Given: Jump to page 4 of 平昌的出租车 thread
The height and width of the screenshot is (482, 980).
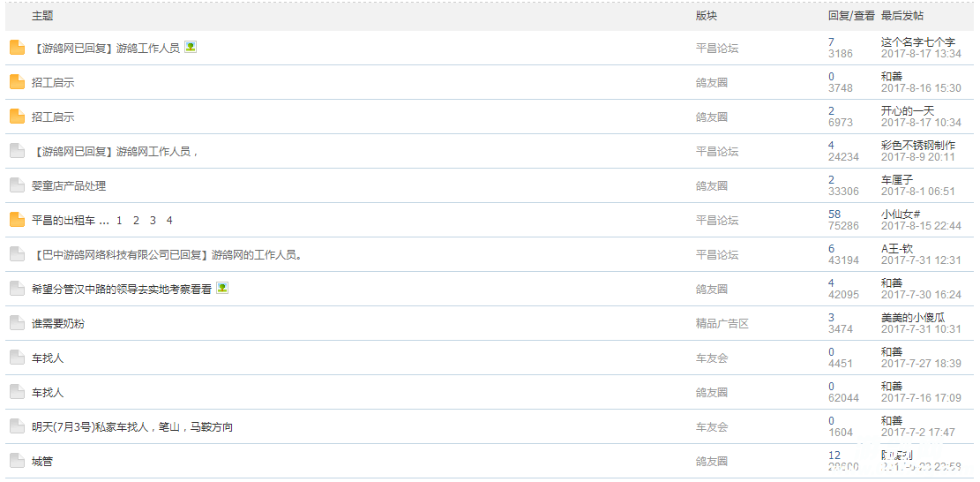Looking at the screenshot, I should coord(169,221).
